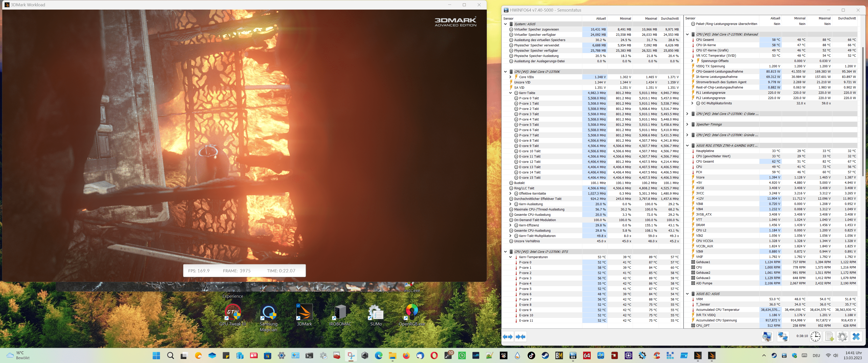
Task: Click the shrink-columns arrows button in HWiNFO
Action: tap(521, 336)
